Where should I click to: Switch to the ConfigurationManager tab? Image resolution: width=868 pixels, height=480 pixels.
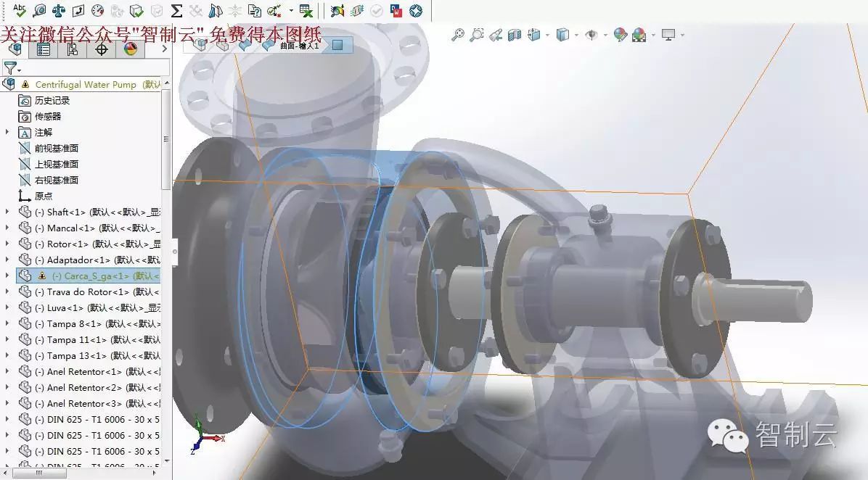(72, 49)
